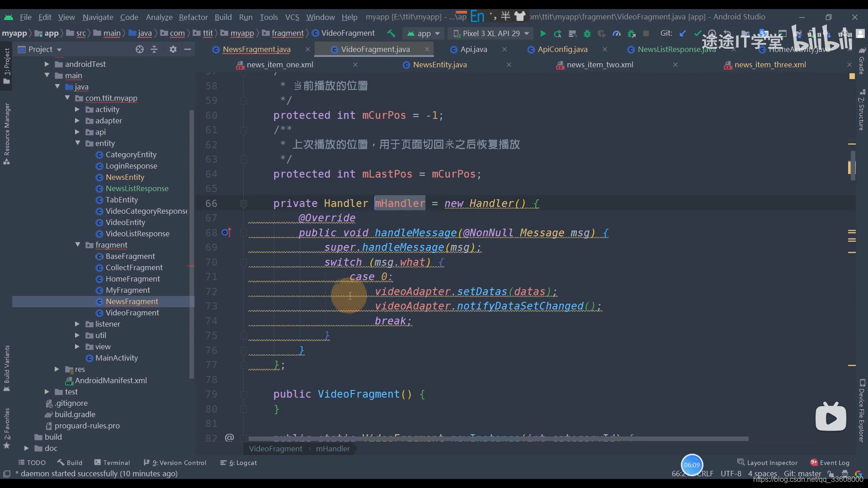This screenshot has width=868, height=488.
Task: Open the 6: Logcat tool window
Action: (x=238, y=463)
